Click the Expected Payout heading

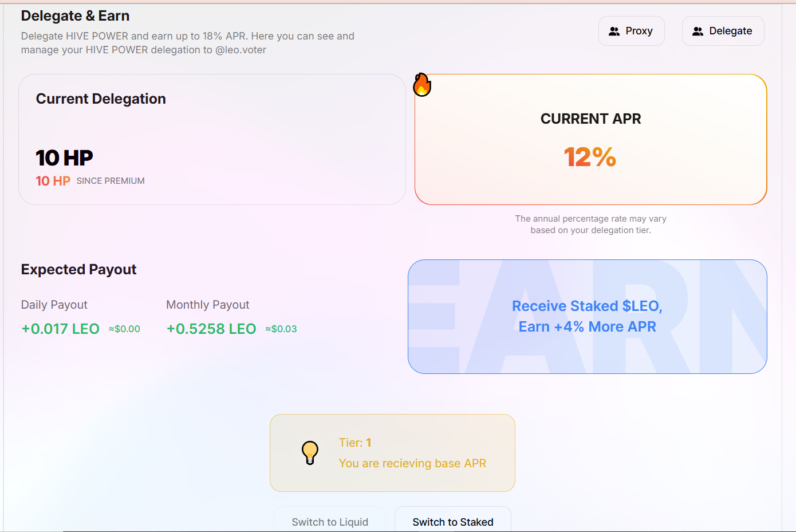pyautogui.click(x=78, y=269)
